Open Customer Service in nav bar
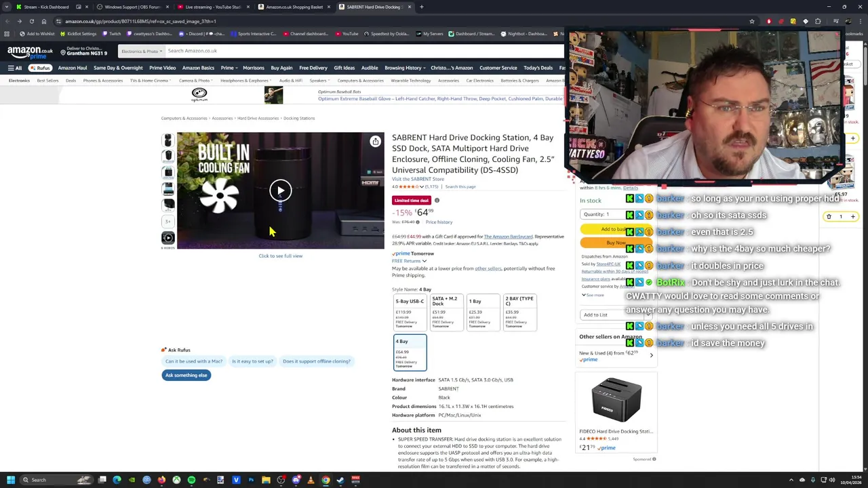 498,68
